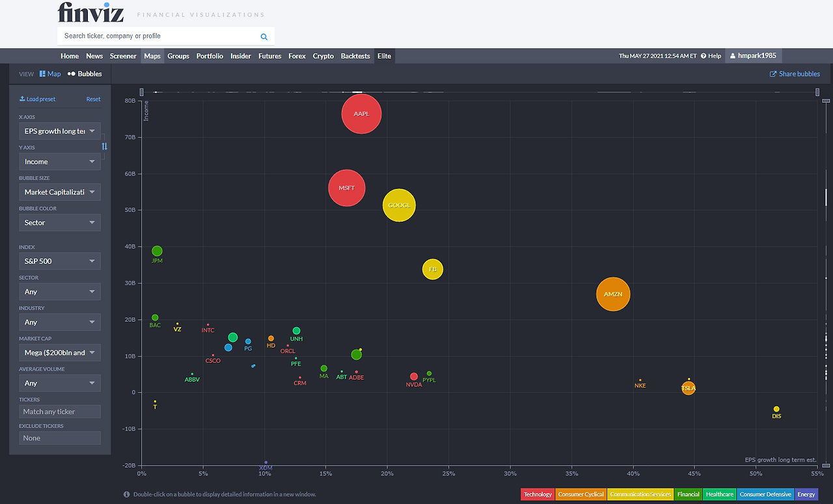Click the Match any ticker field
Viewport: 833px width, 504px height.
60,412
